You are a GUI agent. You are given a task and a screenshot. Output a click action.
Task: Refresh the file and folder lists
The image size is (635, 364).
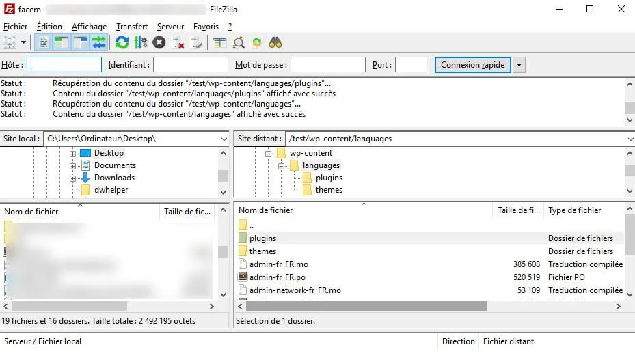tap(122, 42)
